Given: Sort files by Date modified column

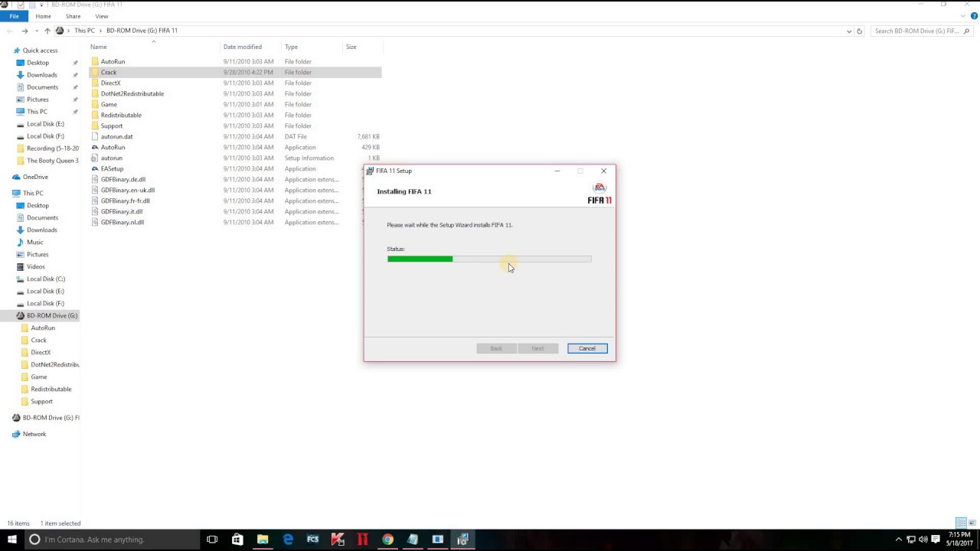Looking at the screenshot, I should coord(242,47).
